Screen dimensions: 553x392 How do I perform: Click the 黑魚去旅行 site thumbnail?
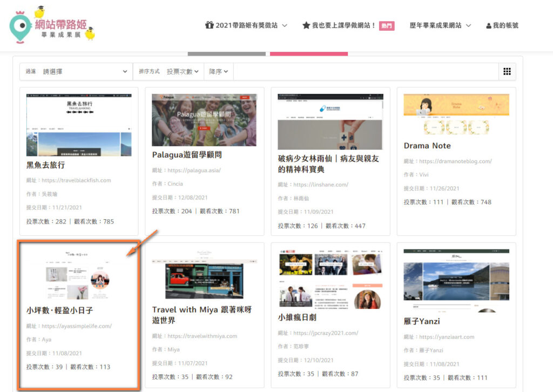[79, 125]
